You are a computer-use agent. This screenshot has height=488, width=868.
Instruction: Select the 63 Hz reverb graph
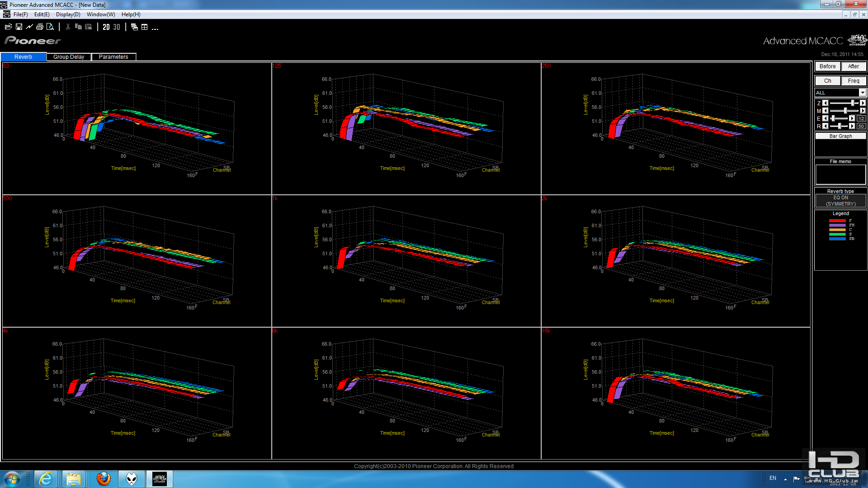click(x=137, y=129)
